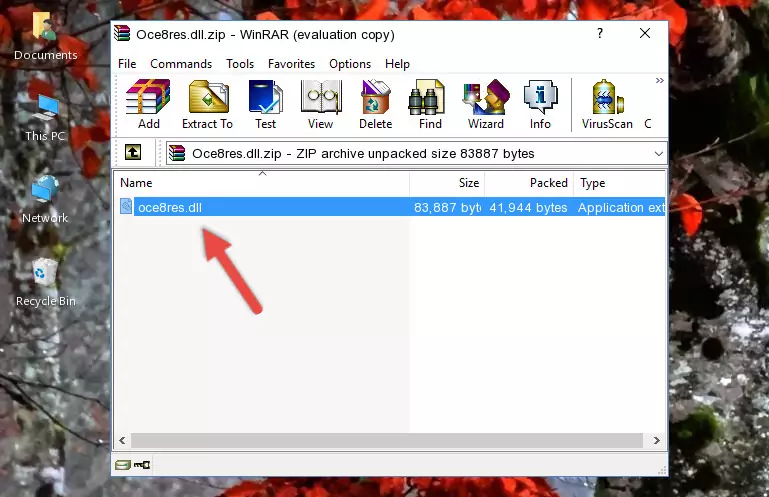This screenshot has width=769, height=497.
Task: Launch the Wizard tool
Action: point(486,104)
